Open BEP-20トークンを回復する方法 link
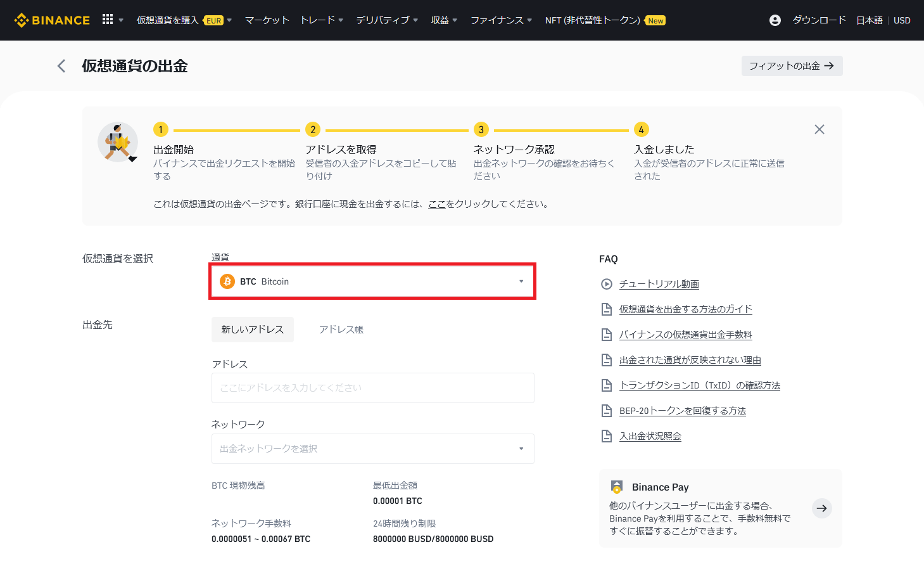The image size is (924, 566). [x=683, y=411]
